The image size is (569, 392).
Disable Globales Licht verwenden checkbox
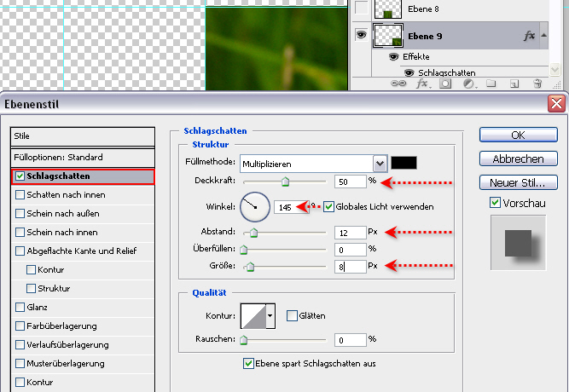coord(329,207)
